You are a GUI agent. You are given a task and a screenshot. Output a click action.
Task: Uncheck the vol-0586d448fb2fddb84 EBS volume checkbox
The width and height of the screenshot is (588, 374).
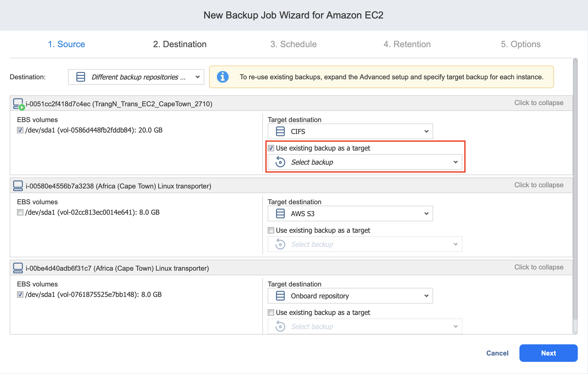click(20, 130)
